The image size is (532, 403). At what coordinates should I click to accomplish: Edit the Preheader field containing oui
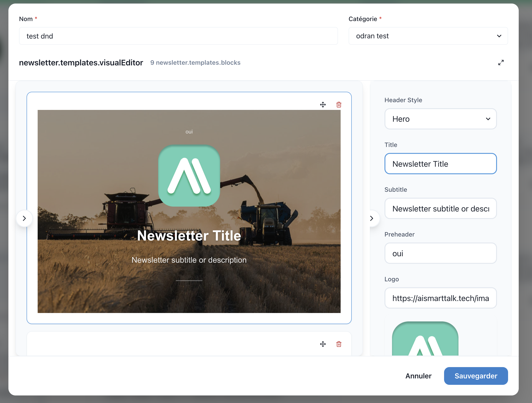(440, 253)
